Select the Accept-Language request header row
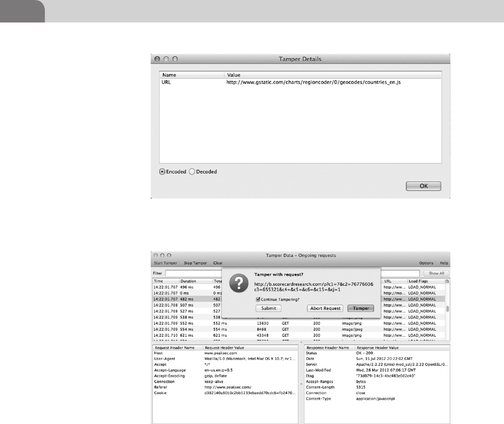Viewport: 504px width, 424px height. [225, 370]
